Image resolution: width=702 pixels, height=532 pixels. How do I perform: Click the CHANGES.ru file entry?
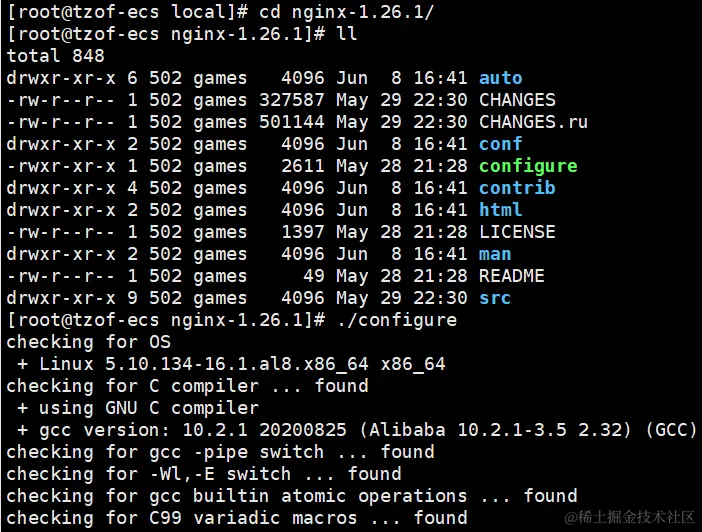click(533, 122)
